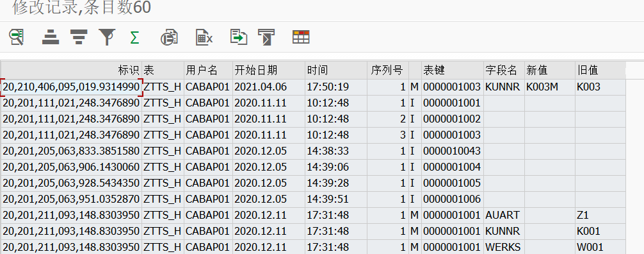Click the old value cell K001
Viewport: 644px width, 254px height.
click(600, 232)
